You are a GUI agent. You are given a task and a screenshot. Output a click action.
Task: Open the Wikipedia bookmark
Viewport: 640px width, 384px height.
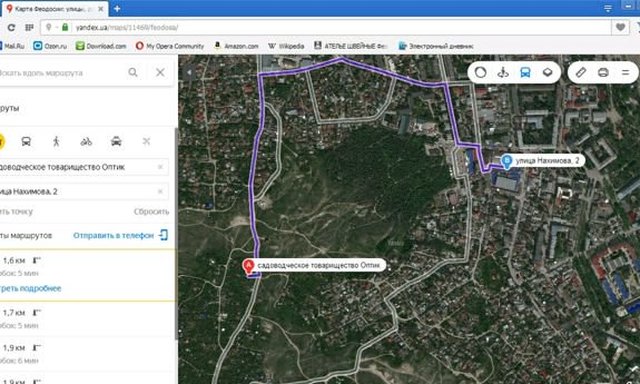[x=286, y=46]
